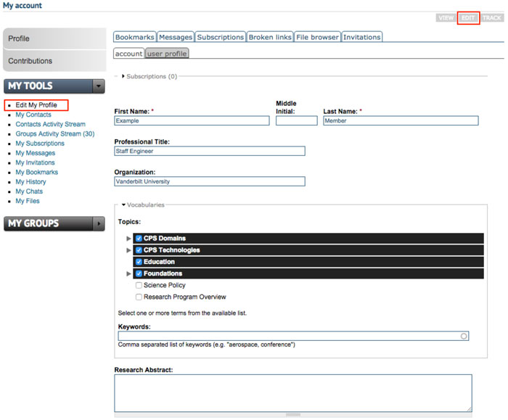Switch to the Messages tab
This screenshot has height=420, width=508.
tap(175, 37)
